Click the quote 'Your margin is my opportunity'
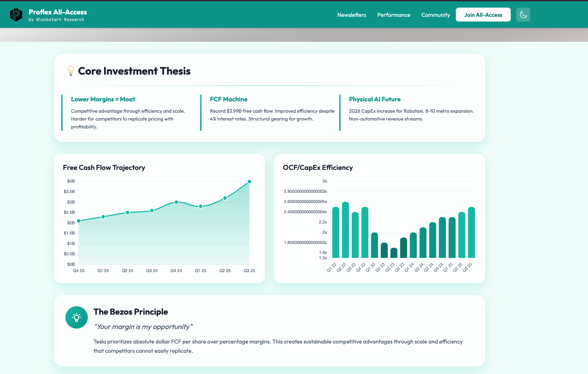The height and width of the screenshot is (374, 588). 143,327
